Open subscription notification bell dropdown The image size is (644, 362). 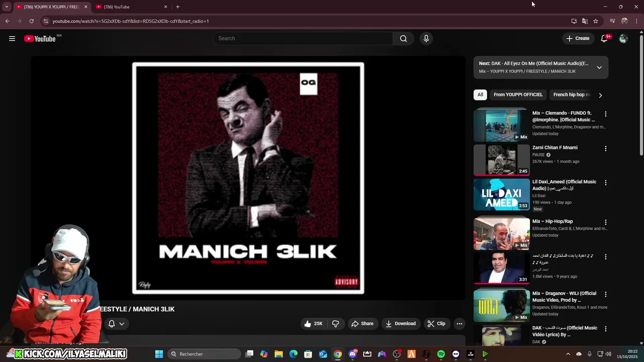tap(116, 324)
